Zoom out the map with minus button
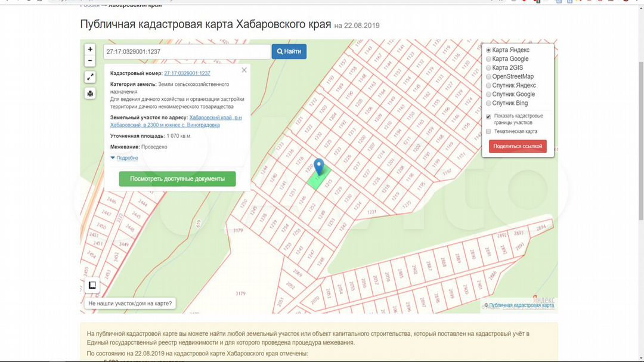The width and height of the screenshot is (644, 362). point(90,61)
